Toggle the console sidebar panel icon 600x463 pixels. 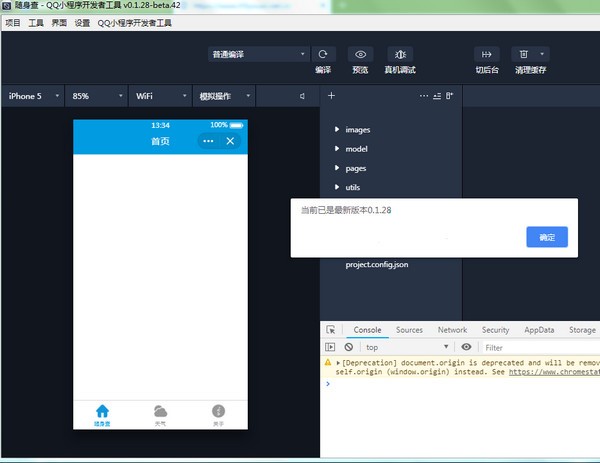tap(330, 347)
